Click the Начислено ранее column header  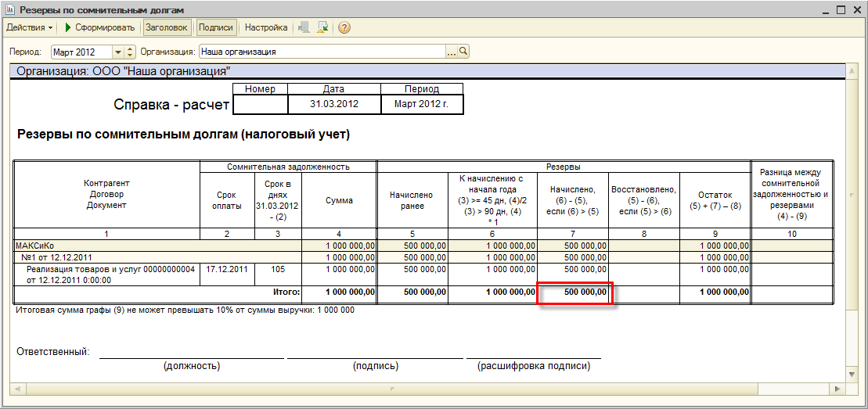pyautogui.click(x=412, y=200)
